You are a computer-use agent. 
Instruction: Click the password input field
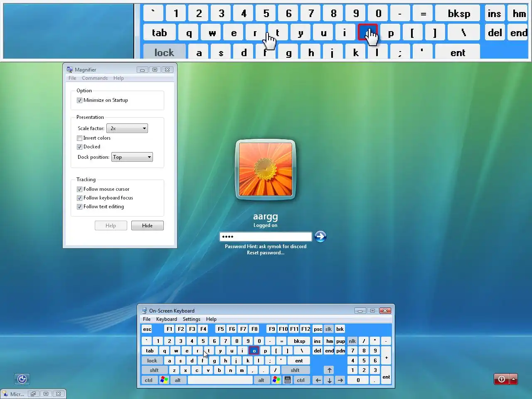coord(266,236)
